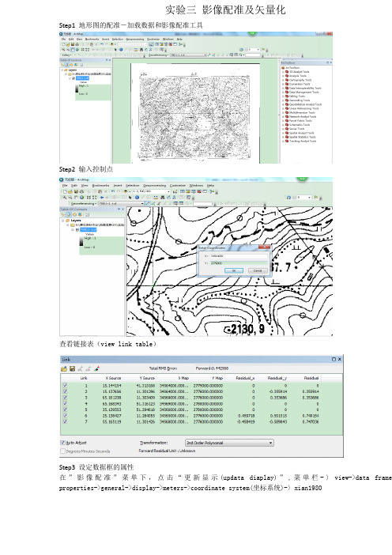Viewport: 392px width, 555px height.
Task: Toggle link 5 checkbox in Link table
Action: [x=65, y=410]
